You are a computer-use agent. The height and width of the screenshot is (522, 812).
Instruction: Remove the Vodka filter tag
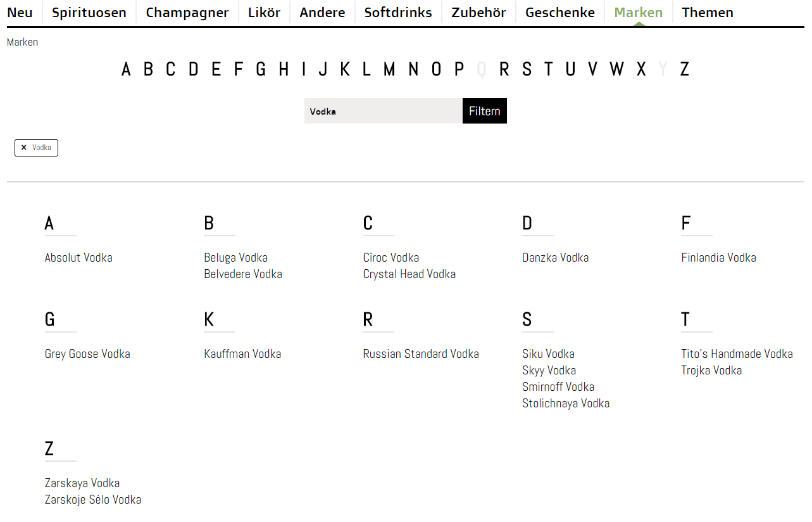pyautogui.click(x=36, y=148)
